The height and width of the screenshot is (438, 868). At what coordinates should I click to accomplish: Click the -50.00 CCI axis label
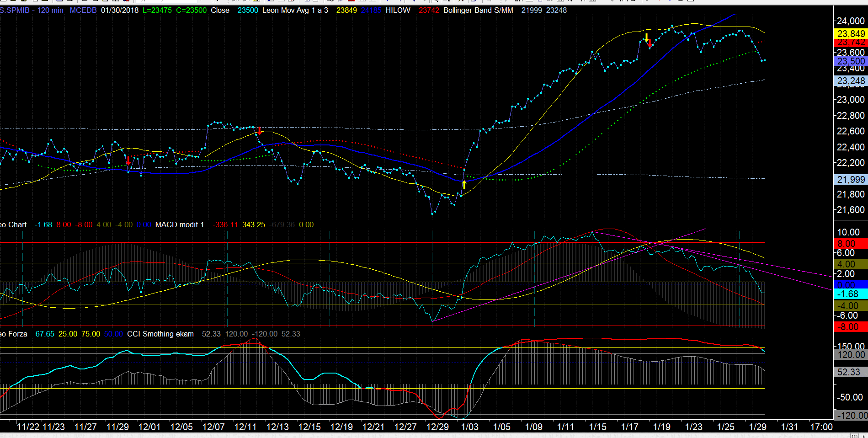coord(849,397)
